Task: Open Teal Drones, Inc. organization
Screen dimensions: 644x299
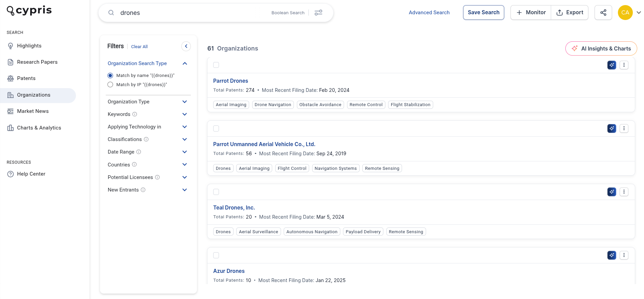Action: (x=234, y=207)
